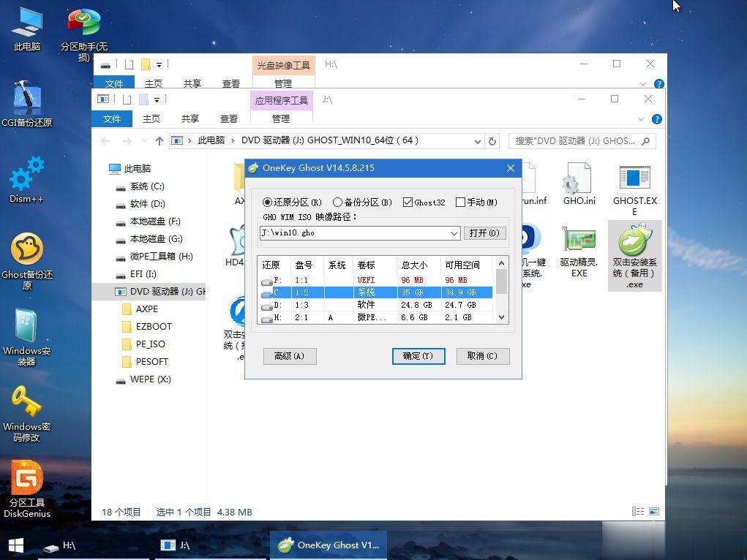Open recent locations dropdown arrow
The height and width of the screenshot is (560, 747).
tap(144, 141)
